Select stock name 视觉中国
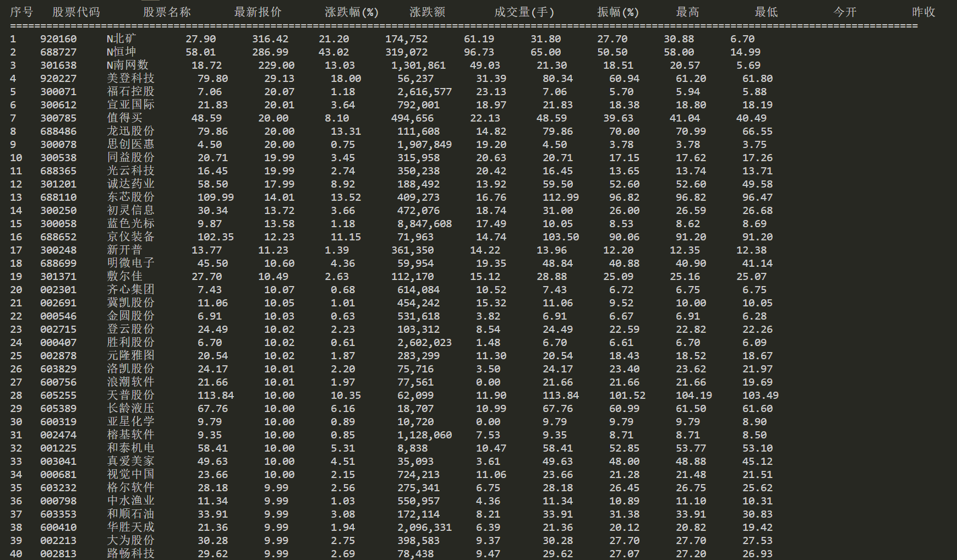Viewport: 957px width, 560px height. (130, 474)
